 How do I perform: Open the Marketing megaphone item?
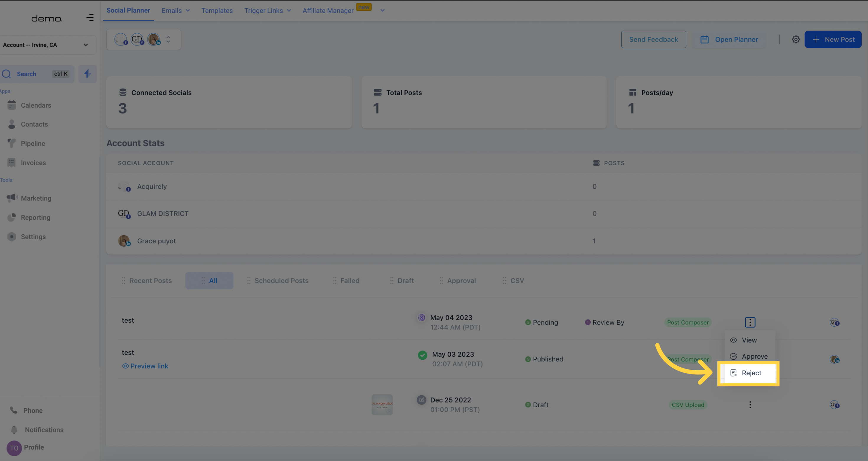(36, 198)
